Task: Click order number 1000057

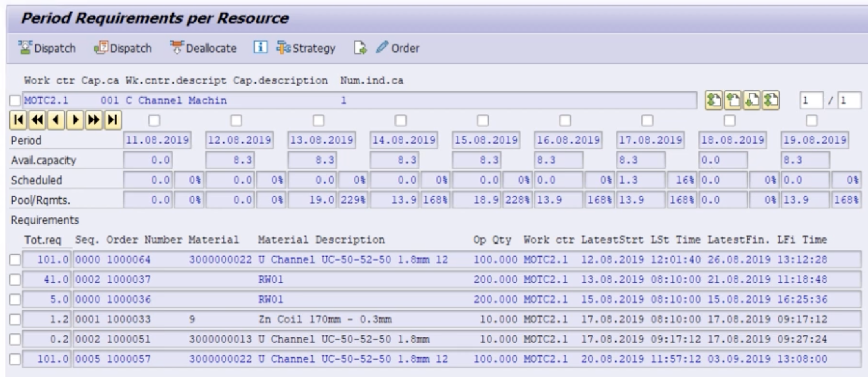Action: click(x=128, y=359)
